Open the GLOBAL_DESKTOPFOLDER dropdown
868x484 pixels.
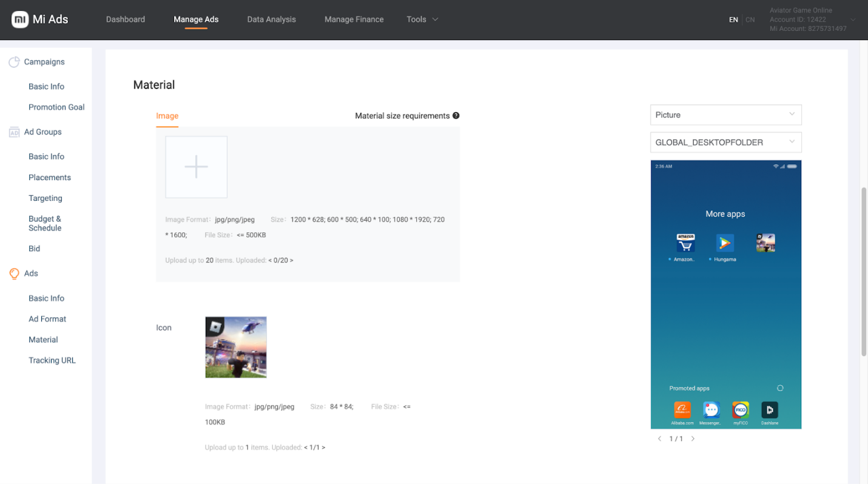(725, 143)
